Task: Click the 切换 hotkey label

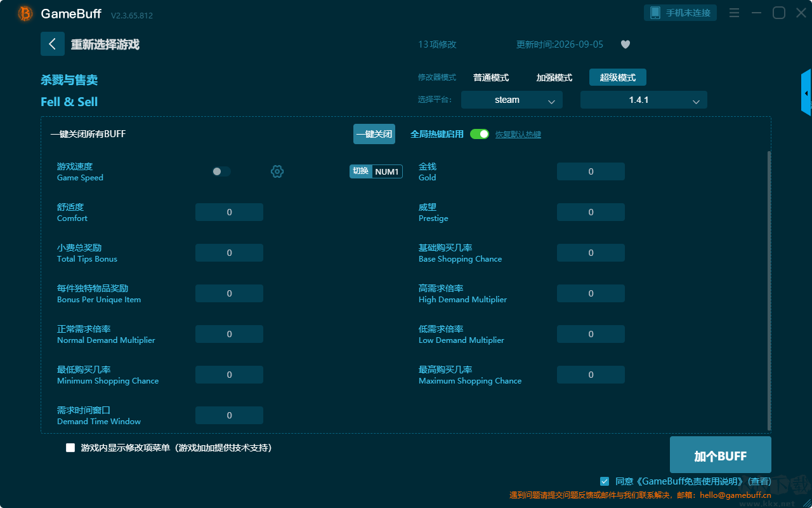Action: (x=360, y=171)
